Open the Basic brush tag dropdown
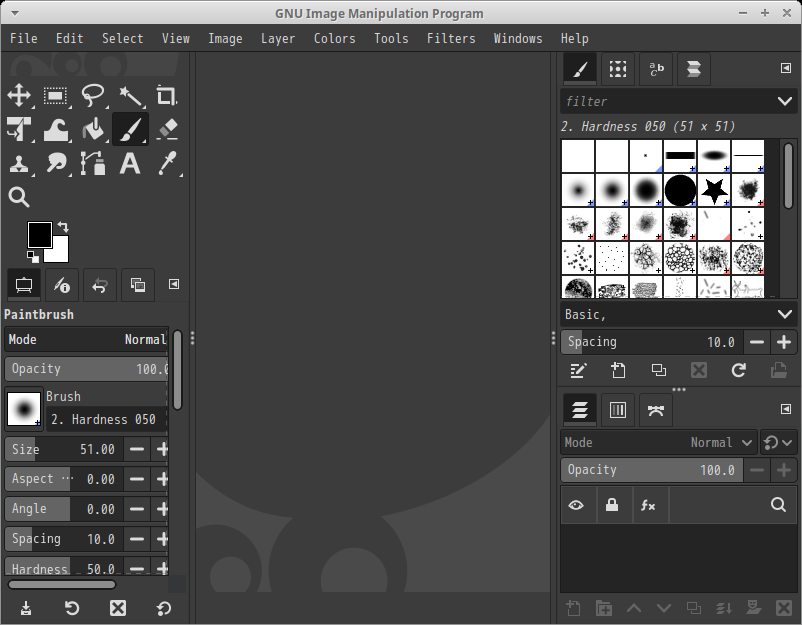 click(x=785, y=314)
